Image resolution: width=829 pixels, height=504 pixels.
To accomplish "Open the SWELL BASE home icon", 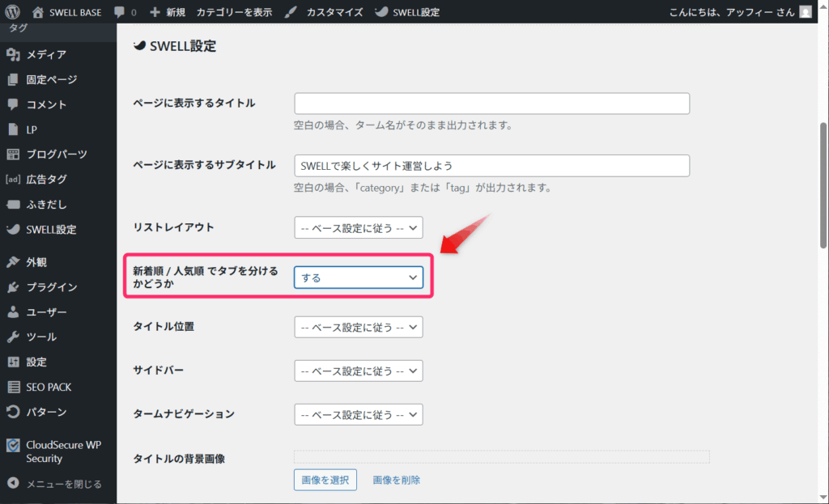I will 37,11.
